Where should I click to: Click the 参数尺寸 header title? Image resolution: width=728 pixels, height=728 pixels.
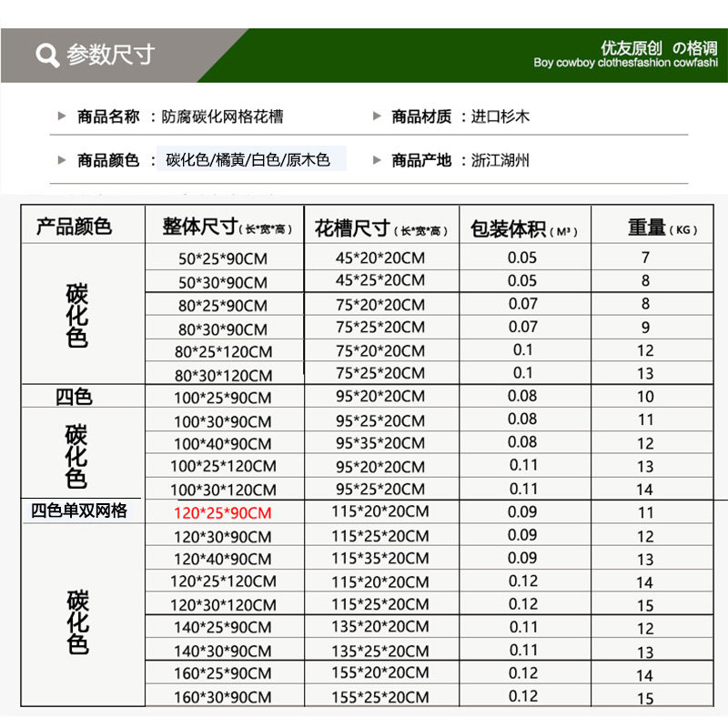pos(110,55)
